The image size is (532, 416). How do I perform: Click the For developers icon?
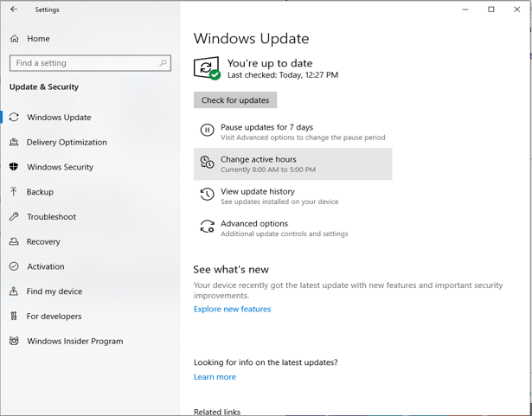tap(14, 316)
